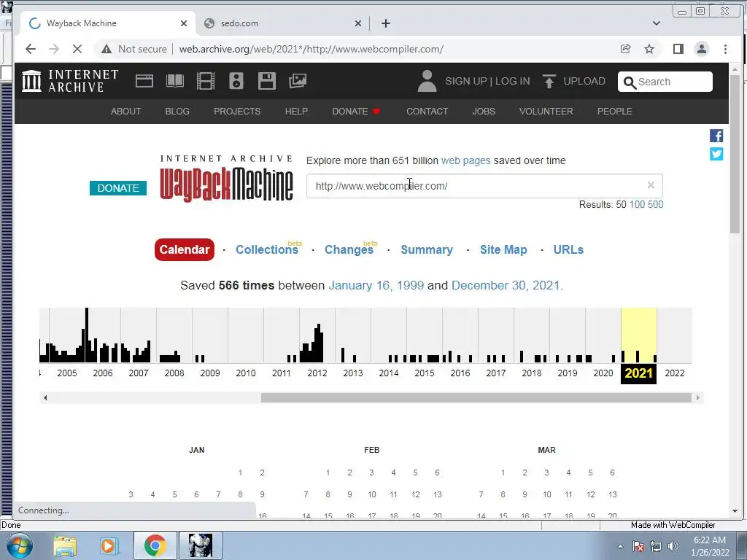Viewport: 747px width, 560px height.
Task: Click browser back arrow
Action: 31,49
